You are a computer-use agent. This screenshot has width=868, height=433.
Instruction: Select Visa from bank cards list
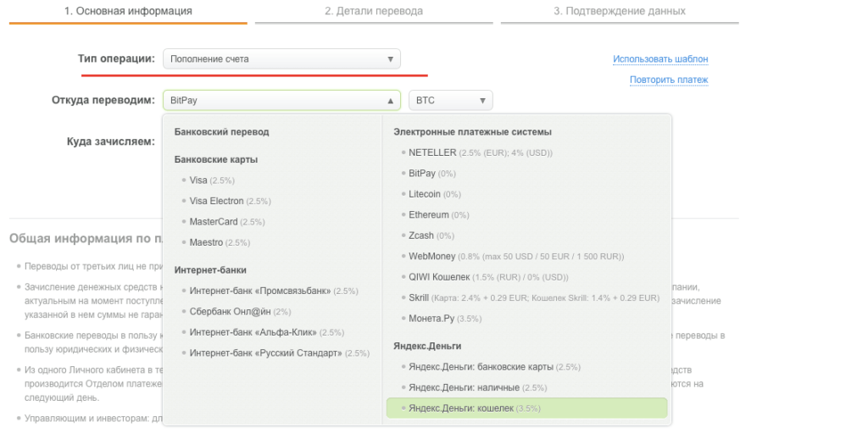(198, 180)
